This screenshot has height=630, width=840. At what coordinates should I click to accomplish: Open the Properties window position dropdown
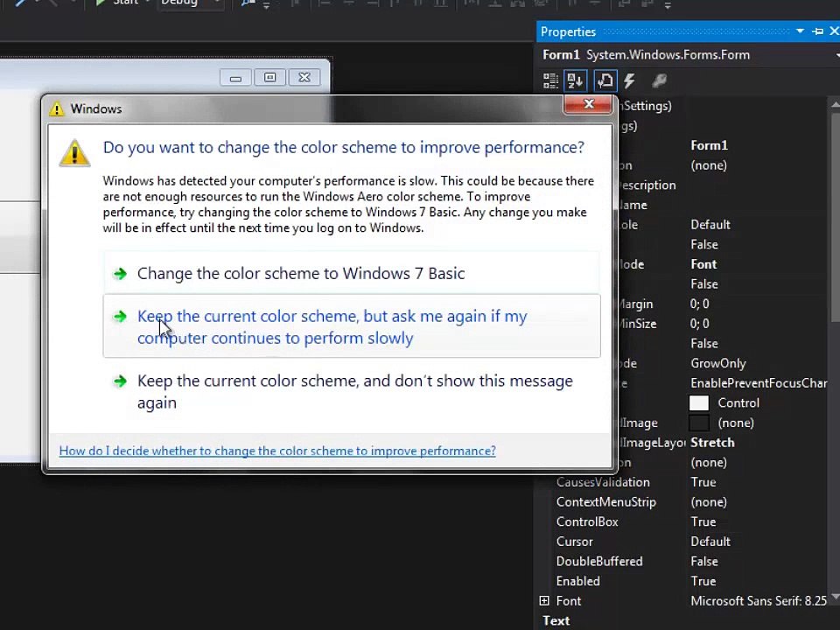(800, 31)
